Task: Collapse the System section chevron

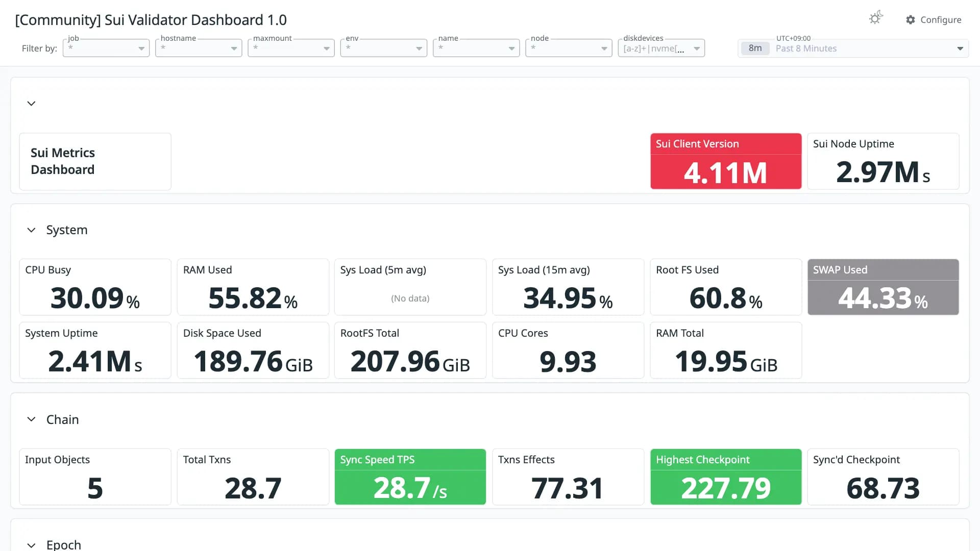Action: coord(31,230)
